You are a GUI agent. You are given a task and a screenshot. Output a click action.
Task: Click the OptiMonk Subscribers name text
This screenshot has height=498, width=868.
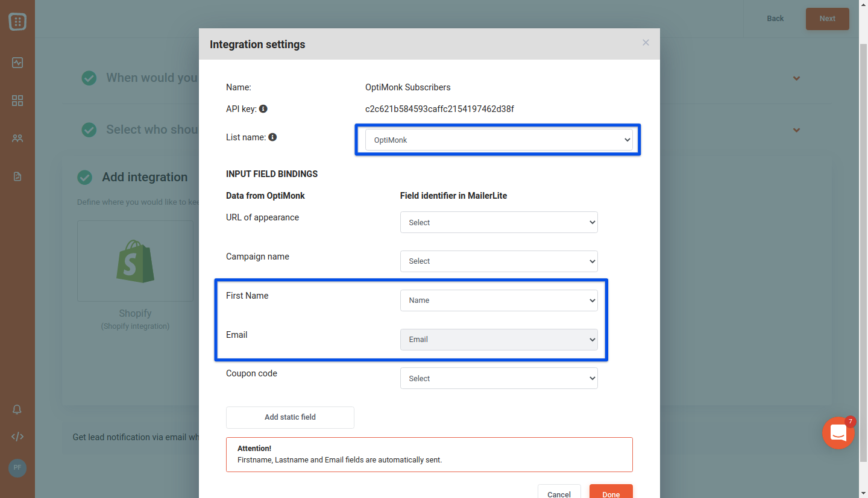[408, 87]
